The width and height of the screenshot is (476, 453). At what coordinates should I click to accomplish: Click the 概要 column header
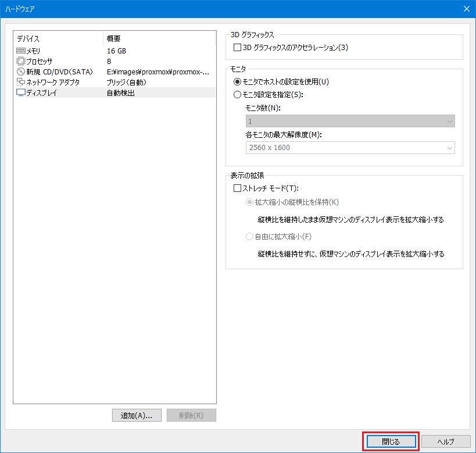(x=113, y=39)
